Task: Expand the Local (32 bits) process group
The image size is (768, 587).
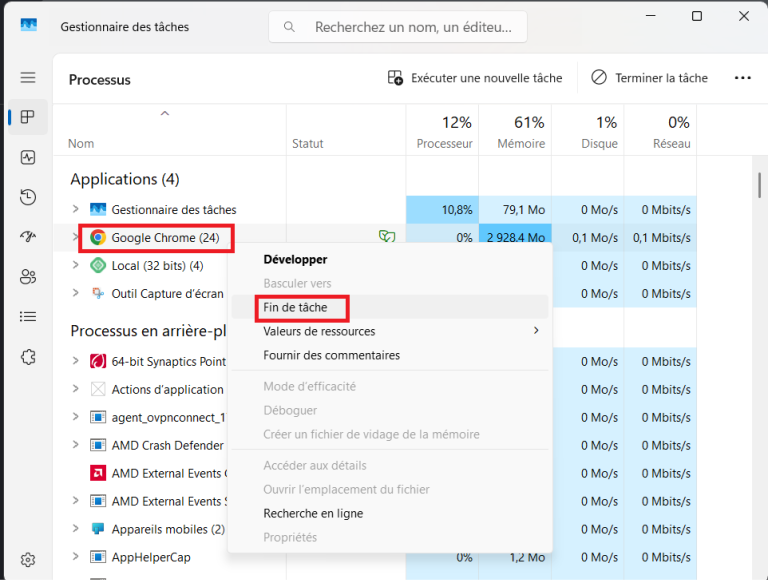Action: pos(75,265)
